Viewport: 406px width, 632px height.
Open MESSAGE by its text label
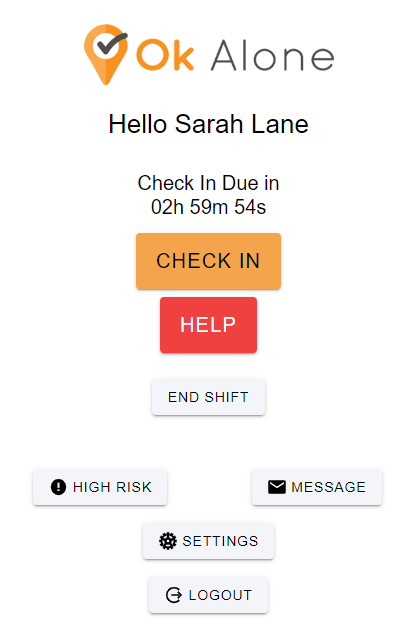329,487
